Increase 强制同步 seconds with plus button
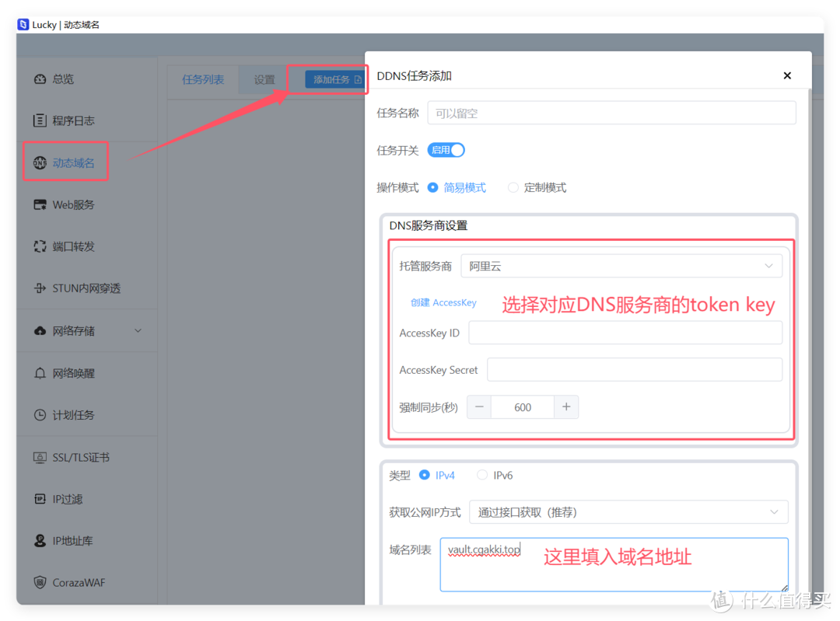The image size is (840, 621). pos(566,406)
